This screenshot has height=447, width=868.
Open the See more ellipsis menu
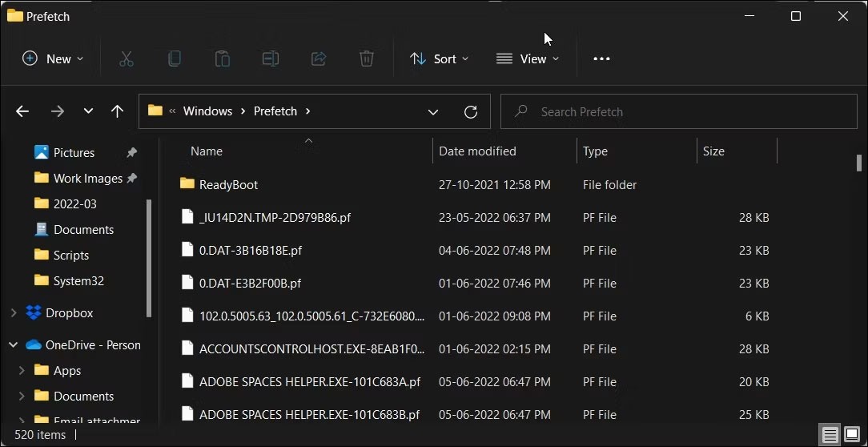pos(601,58)
